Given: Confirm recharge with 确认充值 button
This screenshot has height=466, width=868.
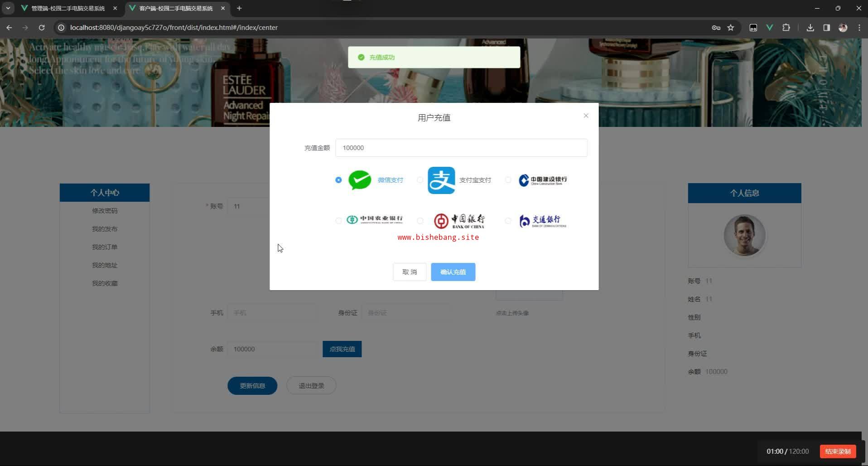Looking at the screenshot, I should point(453,272).
